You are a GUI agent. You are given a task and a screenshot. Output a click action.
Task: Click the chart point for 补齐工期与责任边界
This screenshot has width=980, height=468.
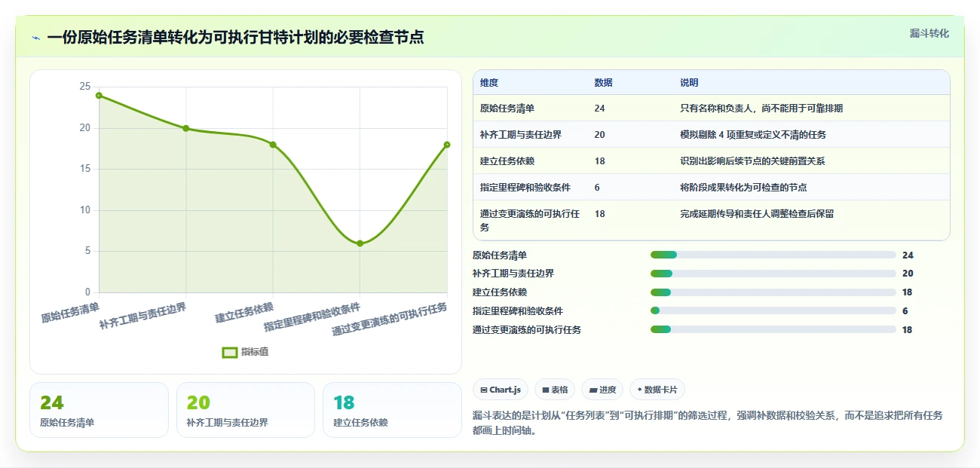[x=185, y=128]
